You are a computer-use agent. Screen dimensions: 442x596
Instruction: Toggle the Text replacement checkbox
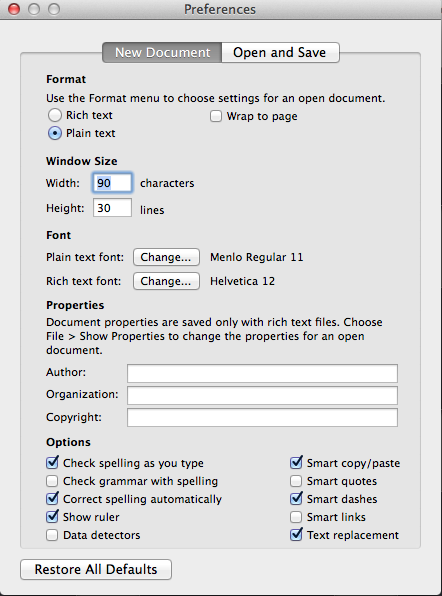coord(296,535)
